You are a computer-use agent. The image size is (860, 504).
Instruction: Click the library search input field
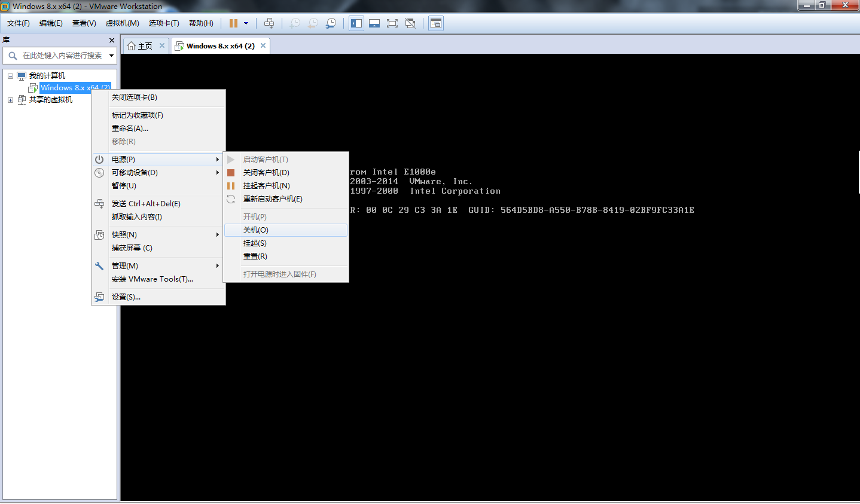(x=62, y=56)
